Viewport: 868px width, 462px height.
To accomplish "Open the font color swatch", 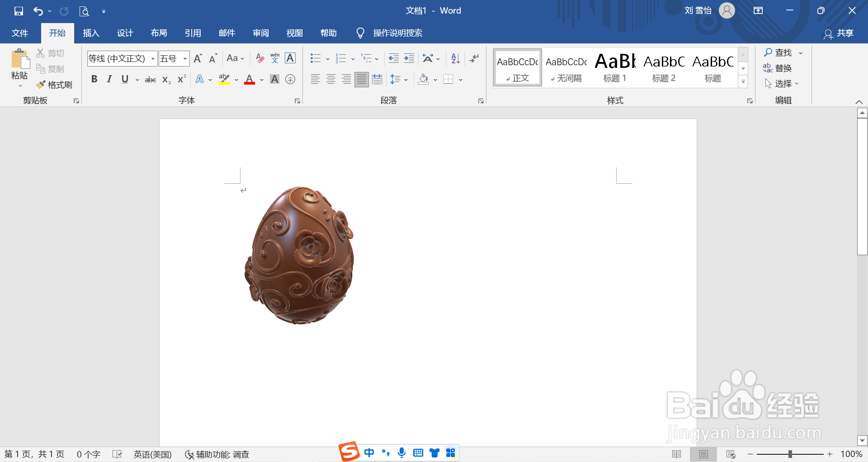I will point(250,79).
